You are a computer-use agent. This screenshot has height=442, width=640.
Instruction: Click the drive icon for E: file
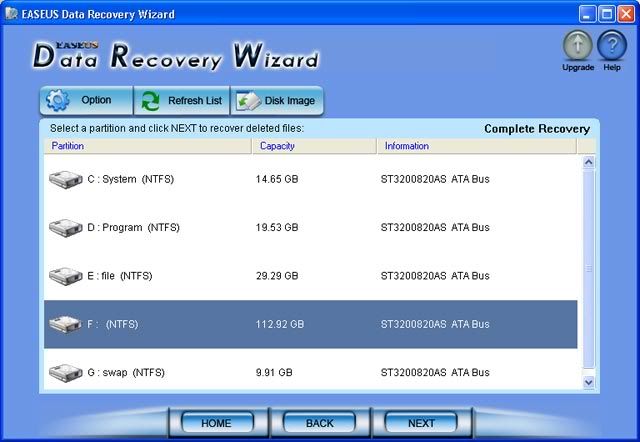pos(65,276)
